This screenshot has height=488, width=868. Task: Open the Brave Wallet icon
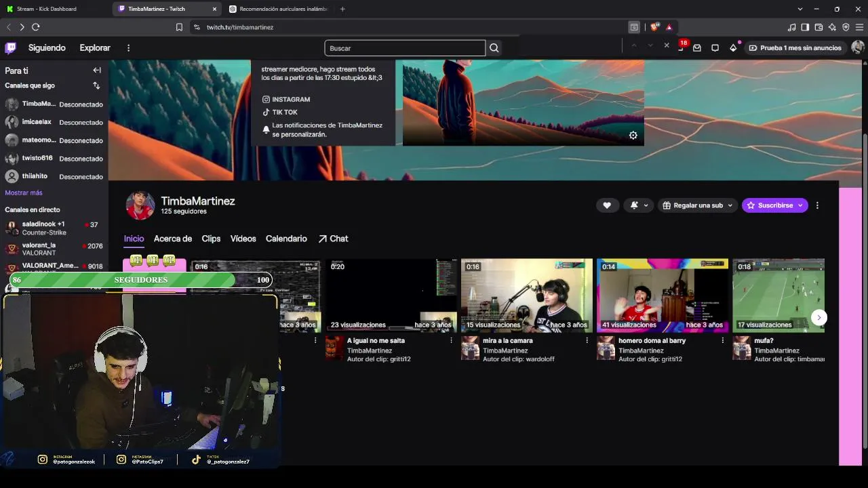pyautogui.click(x=818, y=27)
